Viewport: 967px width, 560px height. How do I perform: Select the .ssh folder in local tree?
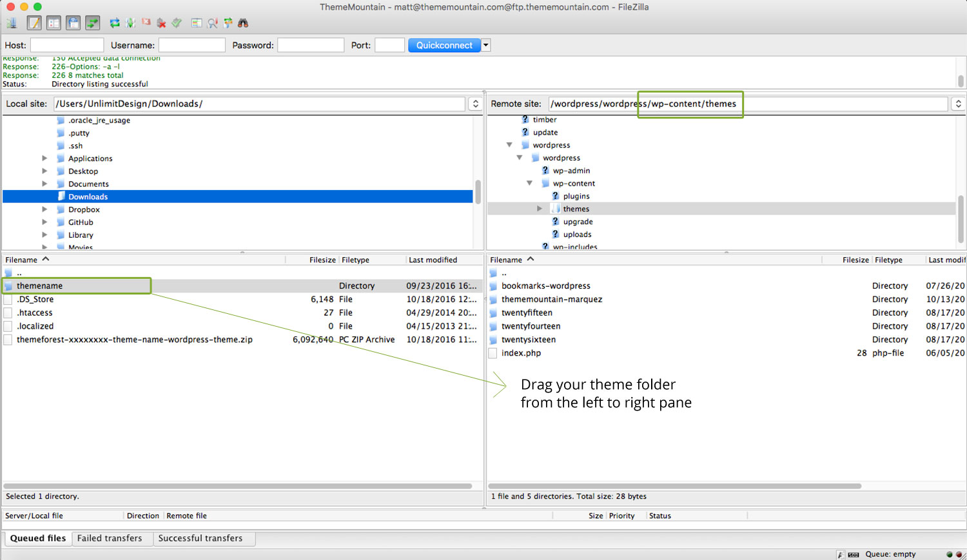pyautogui.click(x=75, y=146)
